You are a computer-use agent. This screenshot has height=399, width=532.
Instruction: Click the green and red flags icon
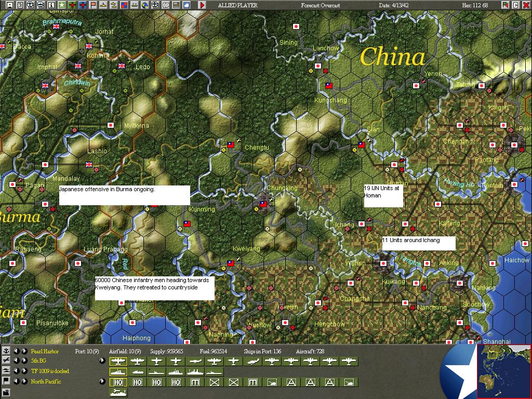click(x=505, y=5)
